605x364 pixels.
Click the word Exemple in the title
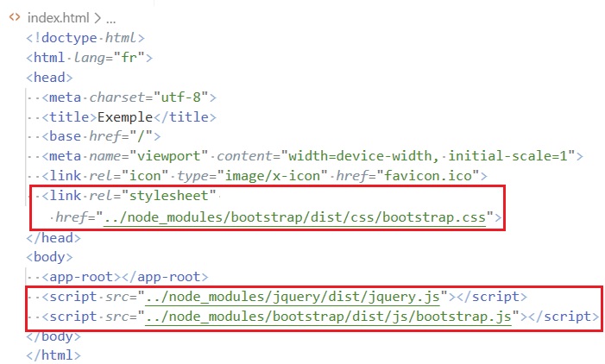coord(125,116)
